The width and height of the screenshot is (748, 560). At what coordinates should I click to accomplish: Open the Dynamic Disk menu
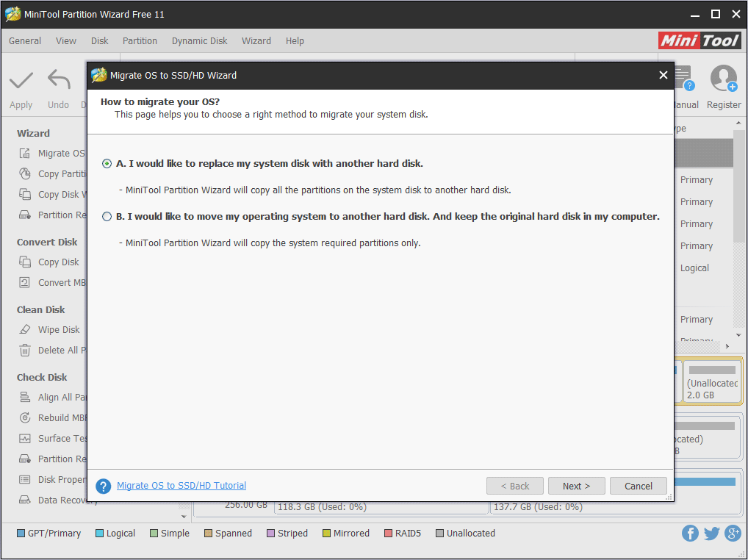coord(199,41)
